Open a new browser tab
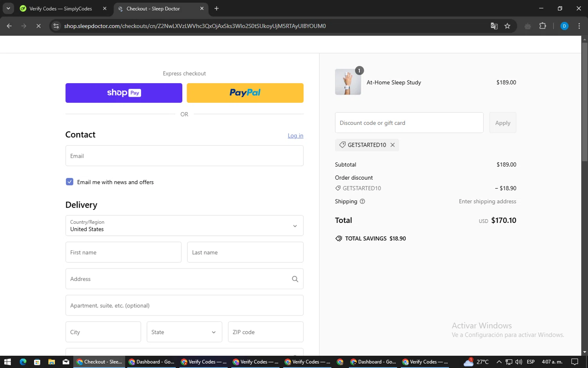Viewport: 588px width, 368px height. (x=217, y=9)
